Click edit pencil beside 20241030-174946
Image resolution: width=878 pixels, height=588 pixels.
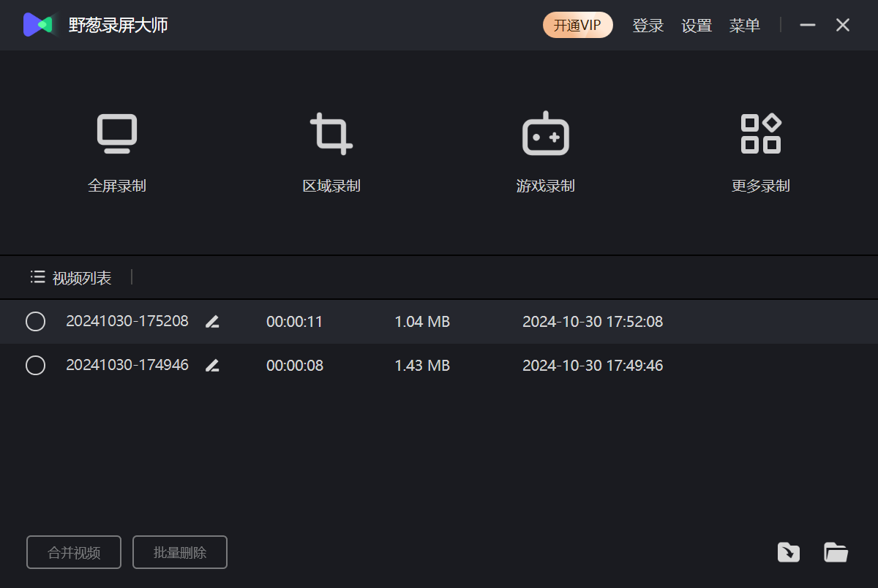pyautogui.click(x=212, y=366)
